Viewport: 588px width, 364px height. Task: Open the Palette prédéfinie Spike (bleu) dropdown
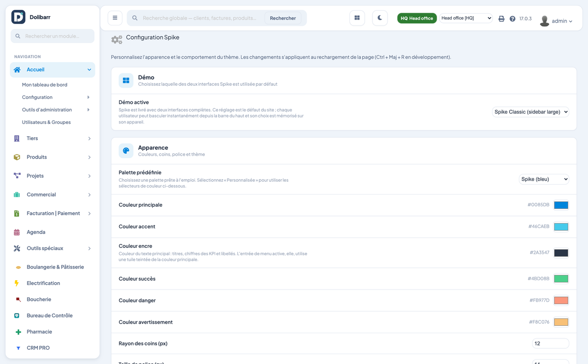click(544, 179)
